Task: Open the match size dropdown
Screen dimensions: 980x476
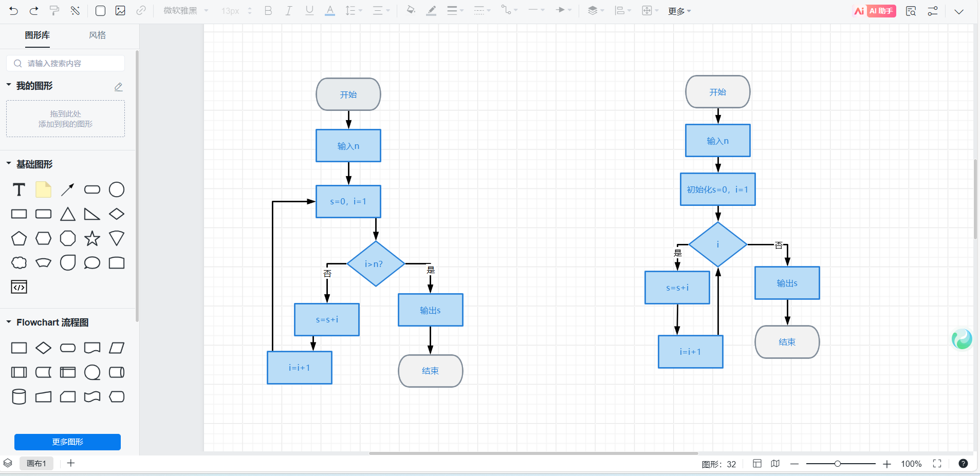Action: [651, 11]
